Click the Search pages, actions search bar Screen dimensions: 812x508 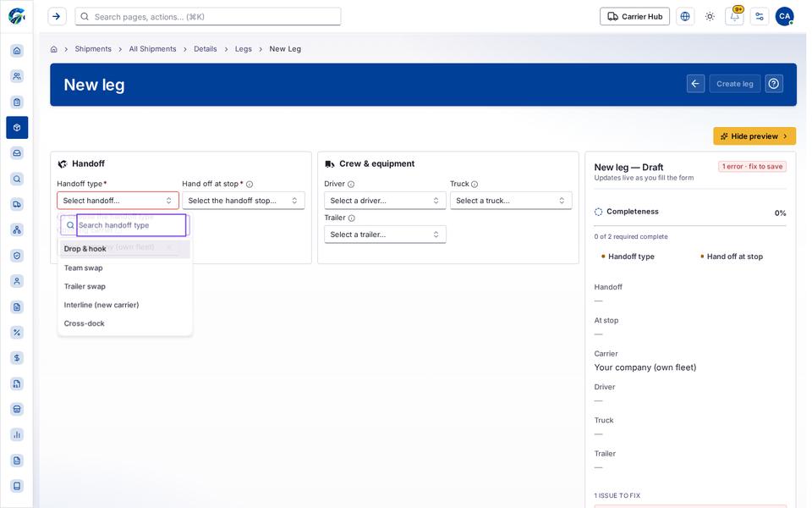(x=208, y=17)
